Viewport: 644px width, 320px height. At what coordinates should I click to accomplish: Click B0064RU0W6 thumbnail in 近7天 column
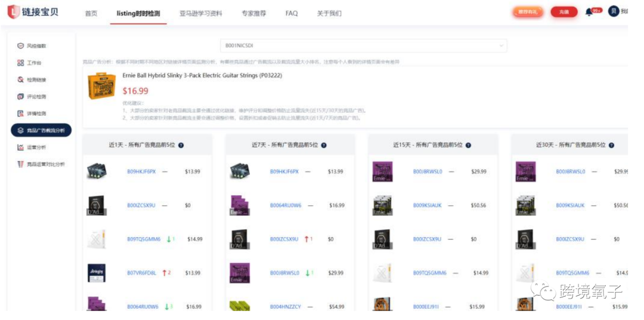click(240, 205)
